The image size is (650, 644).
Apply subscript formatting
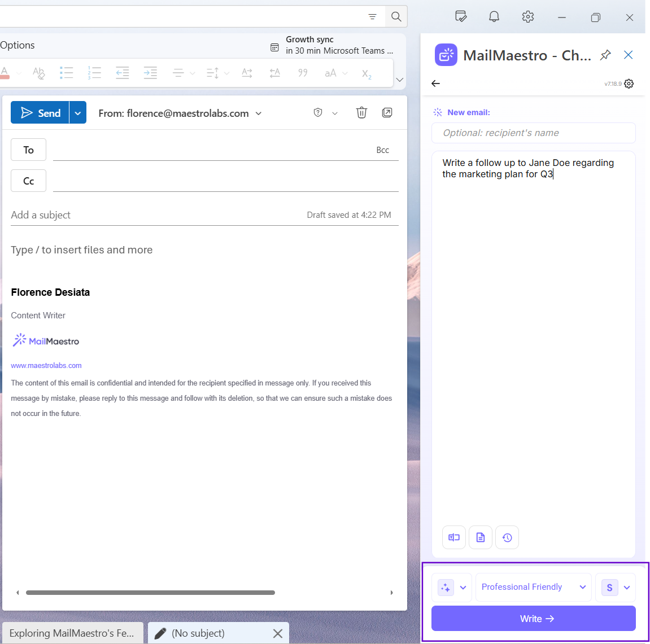click(367, 74)
